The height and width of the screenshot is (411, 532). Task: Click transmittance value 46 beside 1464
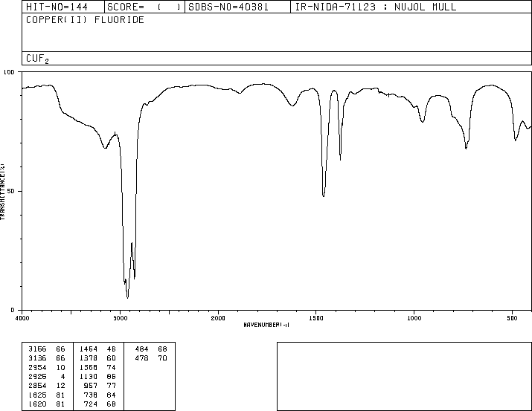click(x=112, y=349)
